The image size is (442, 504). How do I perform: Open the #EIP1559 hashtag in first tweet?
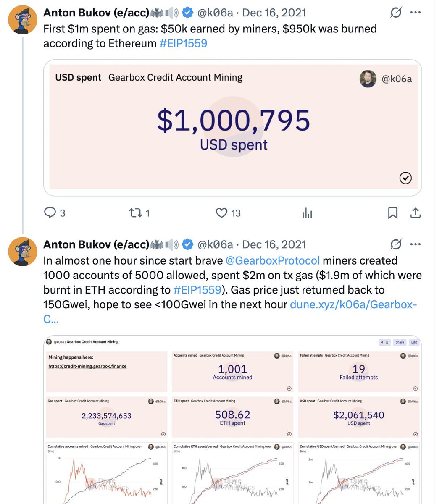coord(183,43)
